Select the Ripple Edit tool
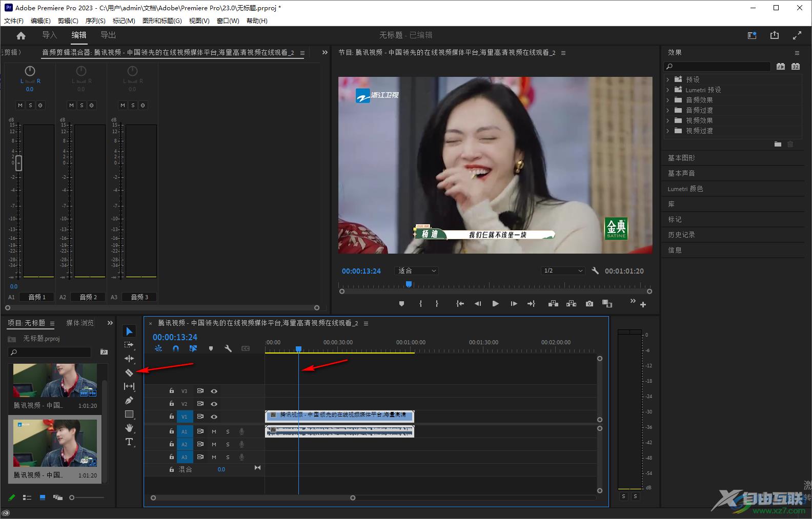 (x=129, y=359)
